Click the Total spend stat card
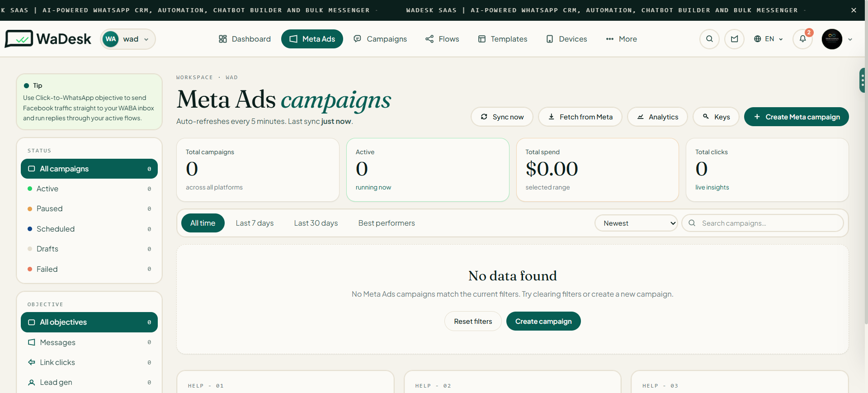The width and height of the screenshot is (868, 393). (x=597, y=170)
